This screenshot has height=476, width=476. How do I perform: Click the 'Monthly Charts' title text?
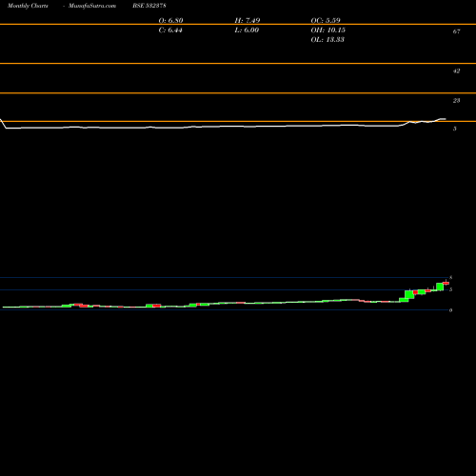[x=28, y=6]
